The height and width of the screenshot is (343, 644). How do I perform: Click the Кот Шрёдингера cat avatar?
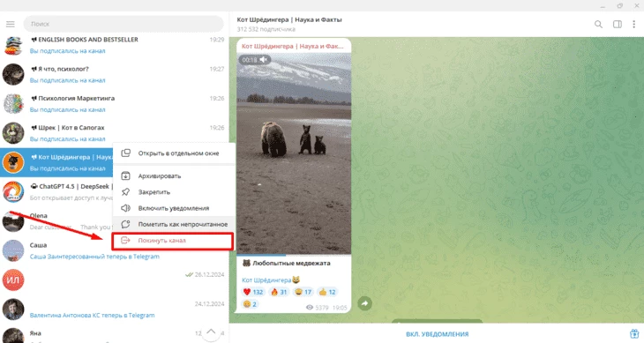tap(13, 162)
